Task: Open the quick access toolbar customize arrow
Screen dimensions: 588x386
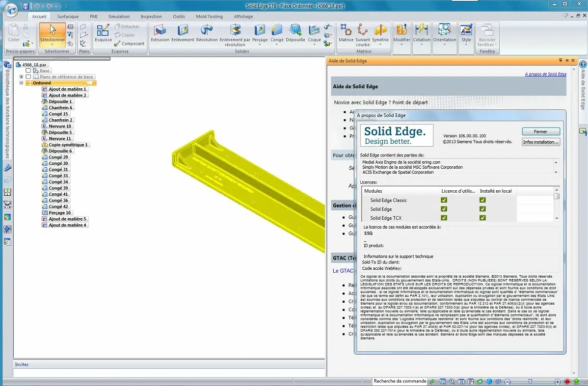Action: (x=66, y=6)
